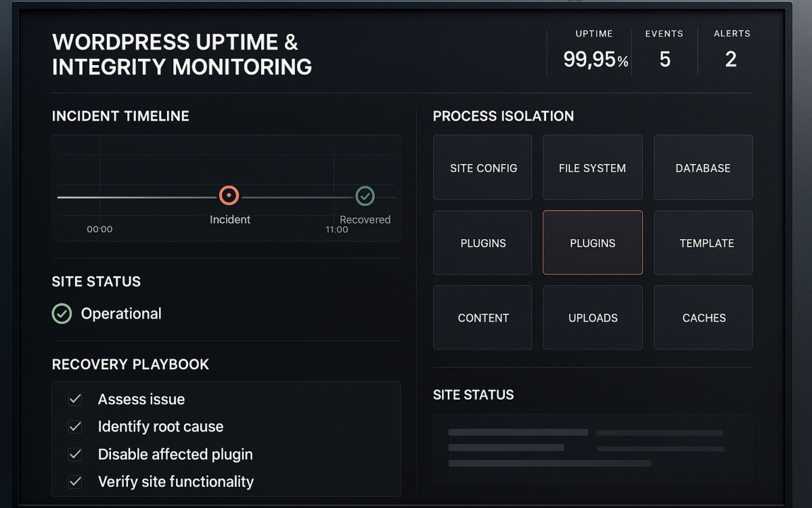Open the lower SITE STATUS section

(474, 395)
